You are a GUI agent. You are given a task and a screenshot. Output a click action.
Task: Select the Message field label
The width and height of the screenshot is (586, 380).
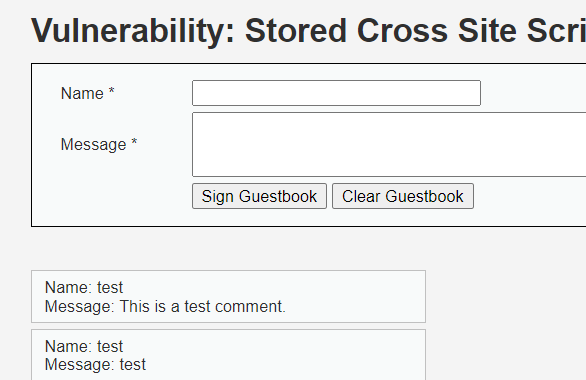pos(99,145)
